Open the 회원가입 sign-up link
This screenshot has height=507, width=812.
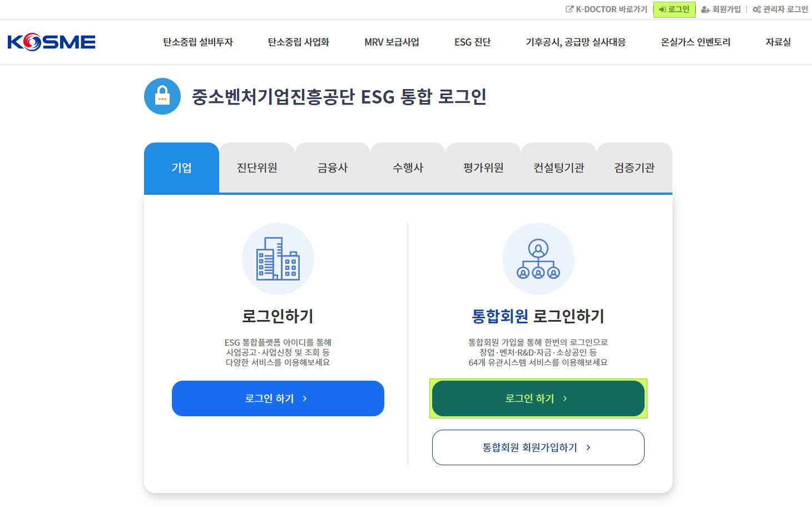tap(721, 9)
